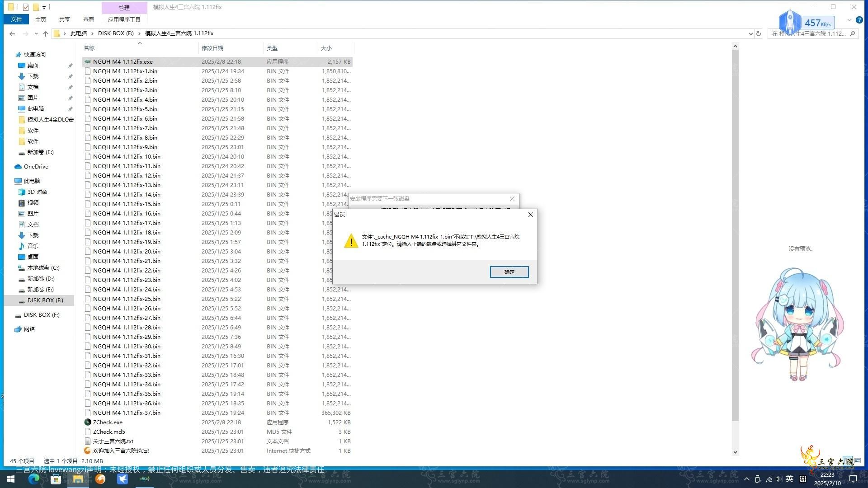The width and height of the screenshot is (868, 488).
Task: Sort files by 修改日期 column
Action: (x=212, y=48)
